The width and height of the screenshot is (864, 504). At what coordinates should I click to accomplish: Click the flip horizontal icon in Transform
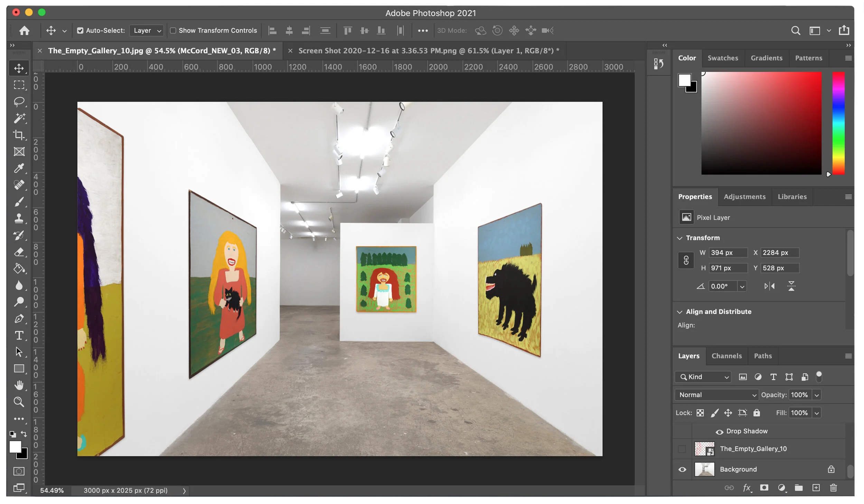pyautogui.click(x=769, y=286)
